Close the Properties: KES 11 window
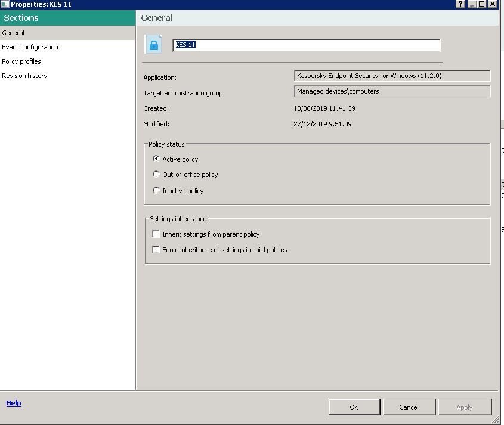Screen dimensions: 504x425 point(493,4)
